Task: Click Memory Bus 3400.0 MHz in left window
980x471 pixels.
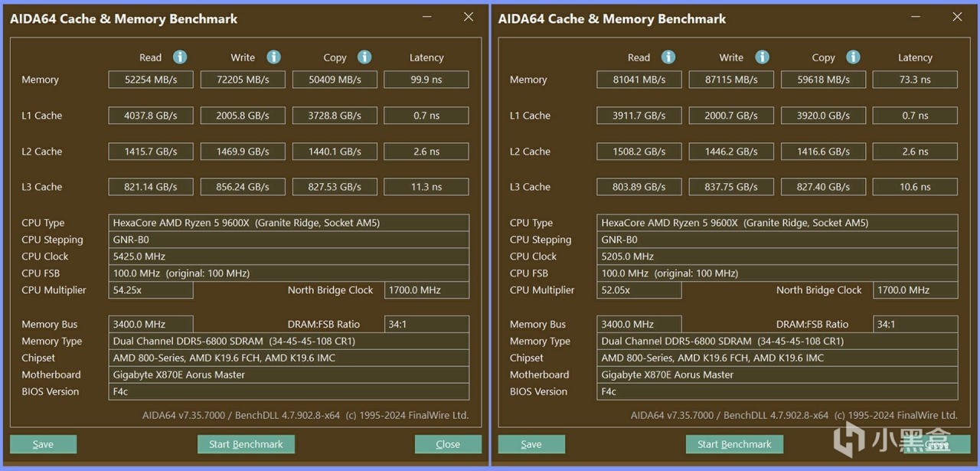Action: pos(151,325)
